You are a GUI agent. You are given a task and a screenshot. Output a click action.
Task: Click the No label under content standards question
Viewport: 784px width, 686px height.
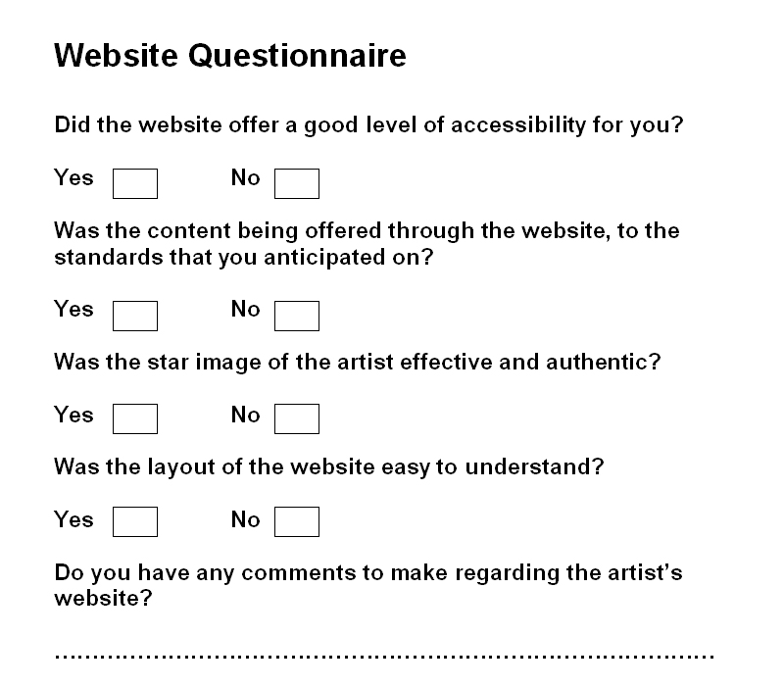click(246, 309)
